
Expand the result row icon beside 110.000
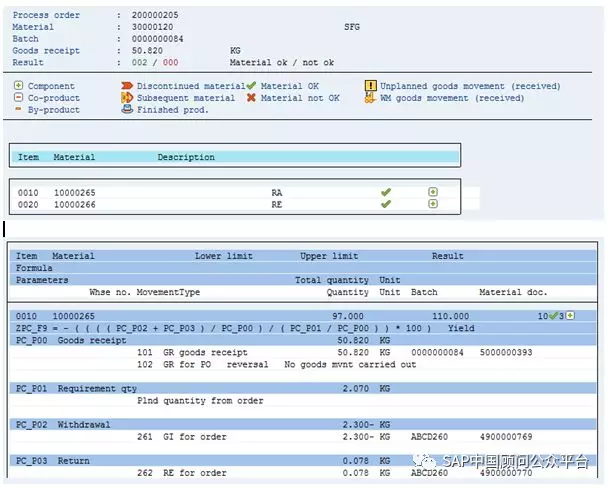(x=570, y=316)
